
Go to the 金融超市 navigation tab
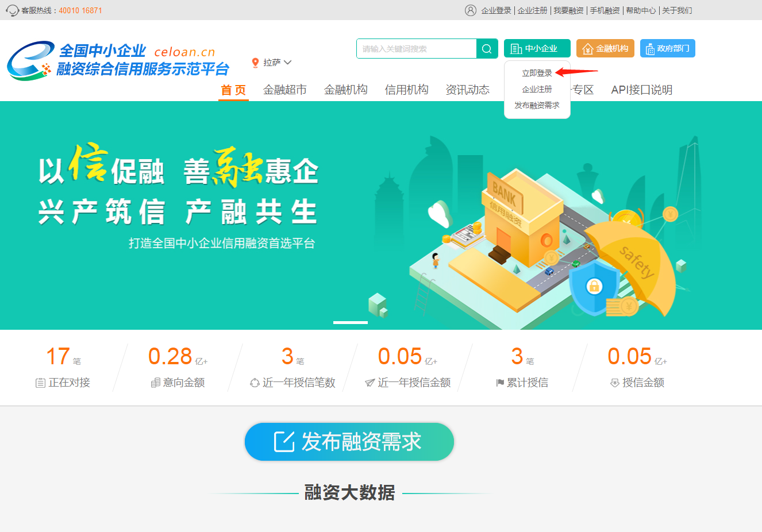point(285,90)
